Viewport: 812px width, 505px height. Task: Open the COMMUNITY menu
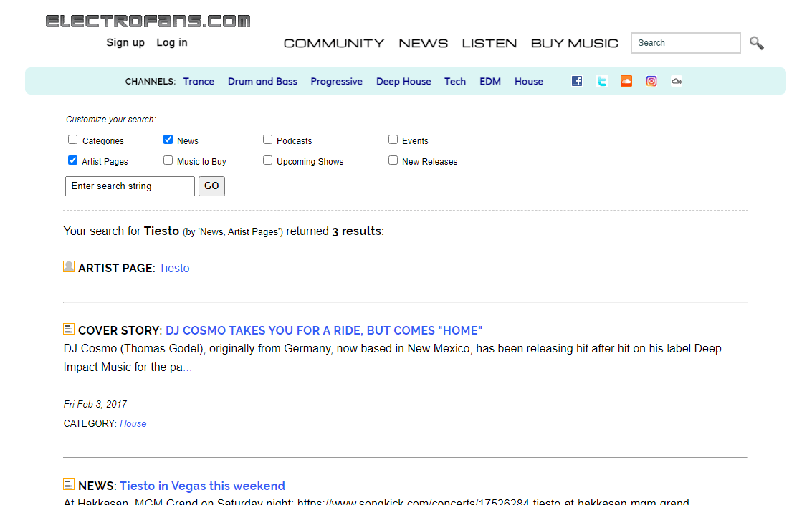tap(334, 43)
